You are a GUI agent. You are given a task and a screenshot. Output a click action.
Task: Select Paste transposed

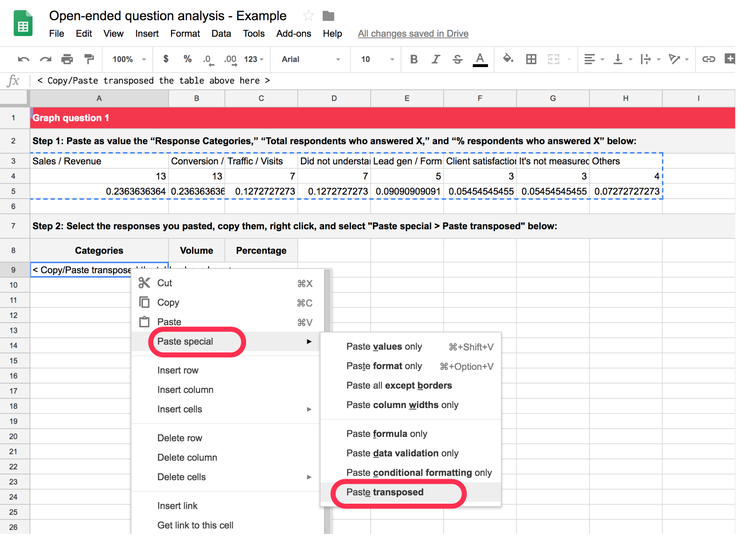coord(411,492)
